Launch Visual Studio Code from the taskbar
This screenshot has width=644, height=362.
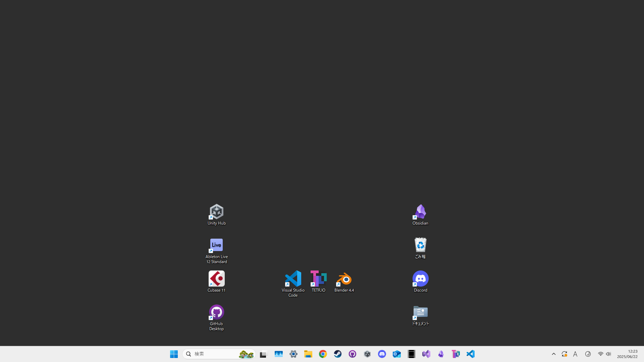coord(471,354)
